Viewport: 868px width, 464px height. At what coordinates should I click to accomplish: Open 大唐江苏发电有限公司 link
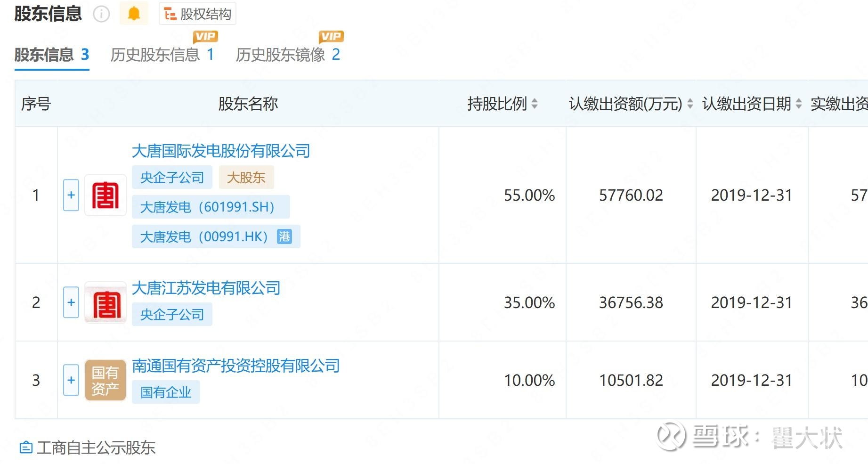coord(206,288)
